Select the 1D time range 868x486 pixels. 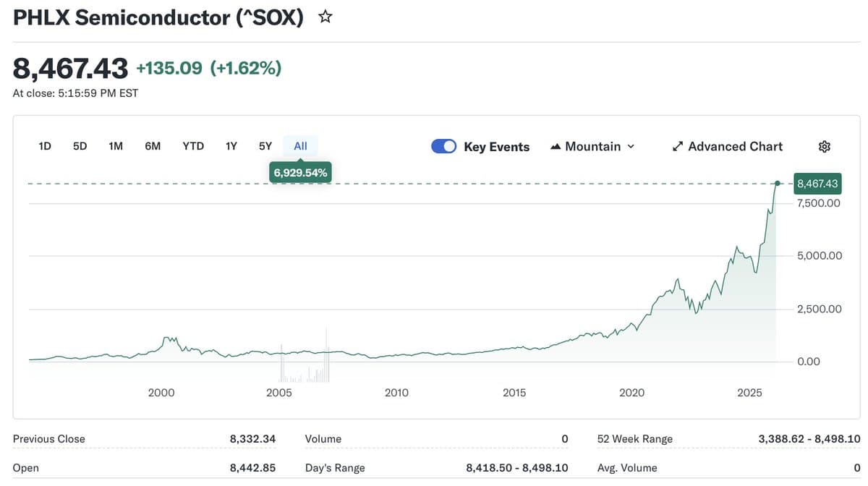pos(43,145)
